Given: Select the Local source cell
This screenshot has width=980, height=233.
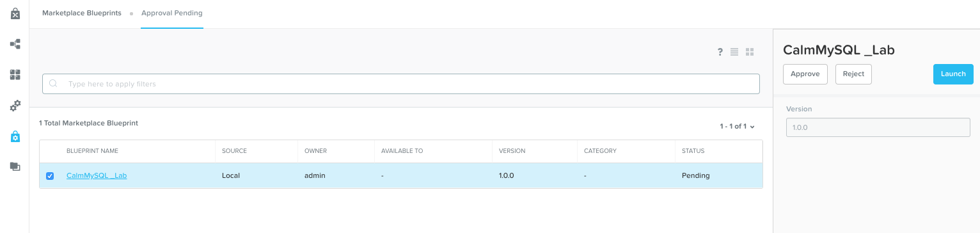Looking at the screenshot, I should pyautogui.click(x=231, y=175).
